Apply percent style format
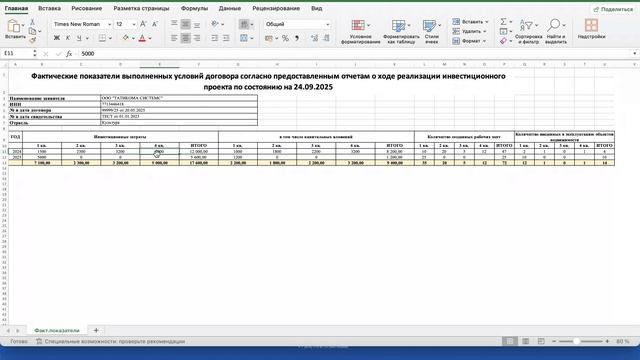 [x=285, y=38]
